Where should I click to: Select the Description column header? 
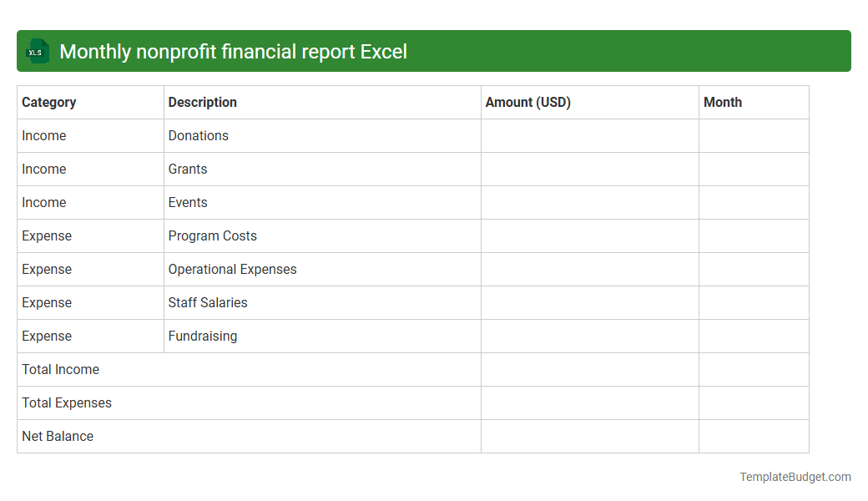[x=202, y=102]
